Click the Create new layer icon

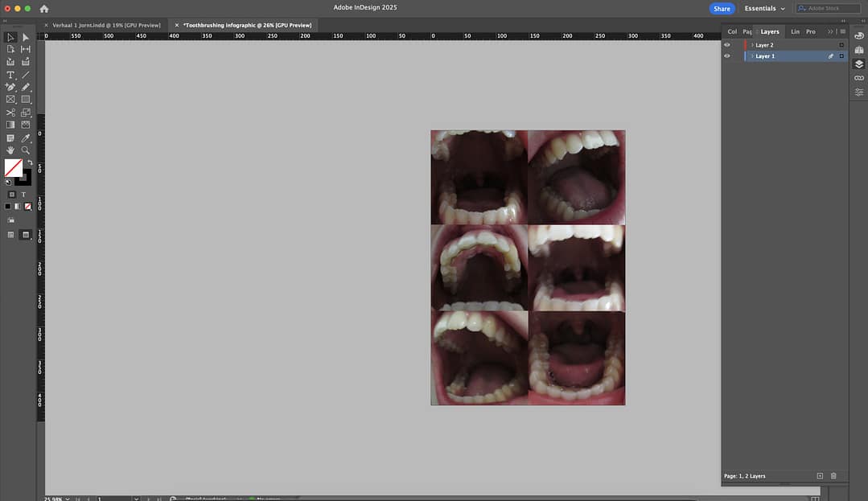click(x=820, y=476)
